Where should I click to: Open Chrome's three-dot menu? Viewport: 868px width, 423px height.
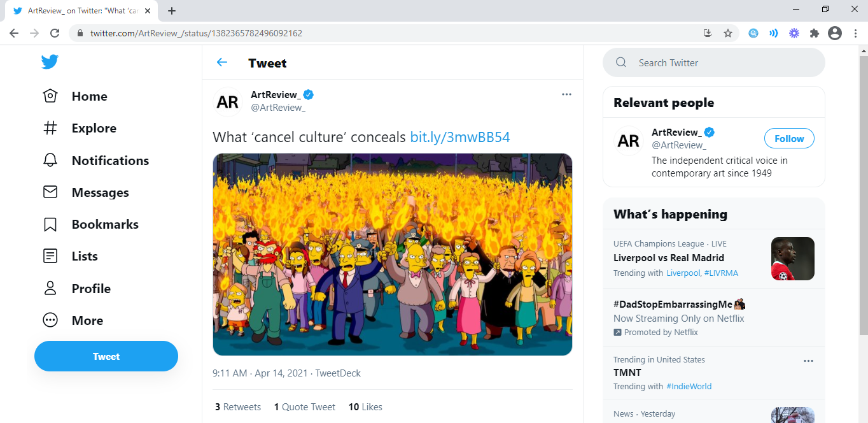tap(855, 33)
